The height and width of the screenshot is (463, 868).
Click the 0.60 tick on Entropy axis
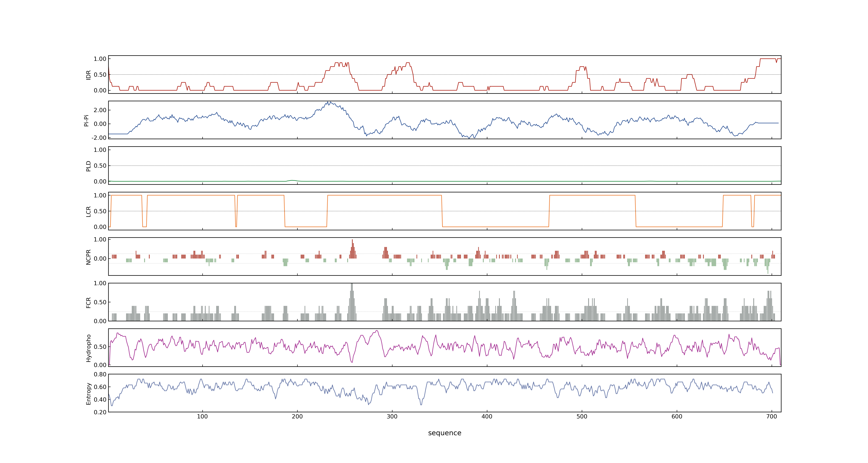100,387
